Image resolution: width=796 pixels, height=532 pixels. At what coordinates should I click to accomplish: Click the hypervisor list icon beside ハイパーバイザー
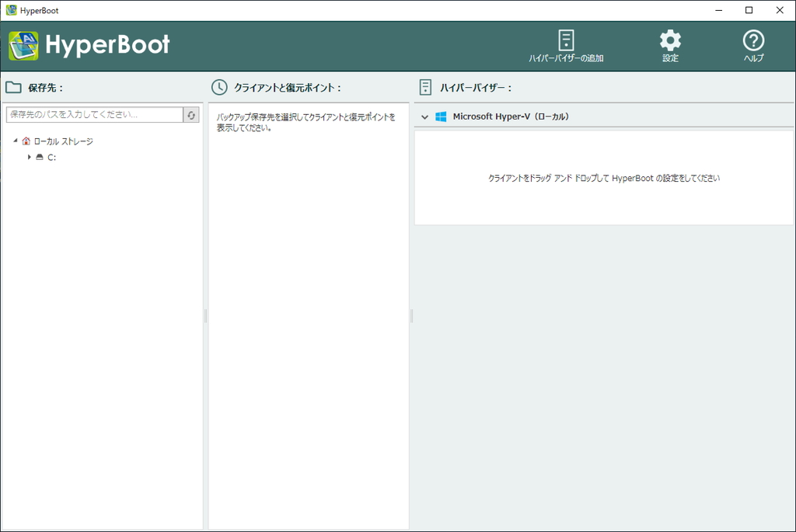point(425,87)
